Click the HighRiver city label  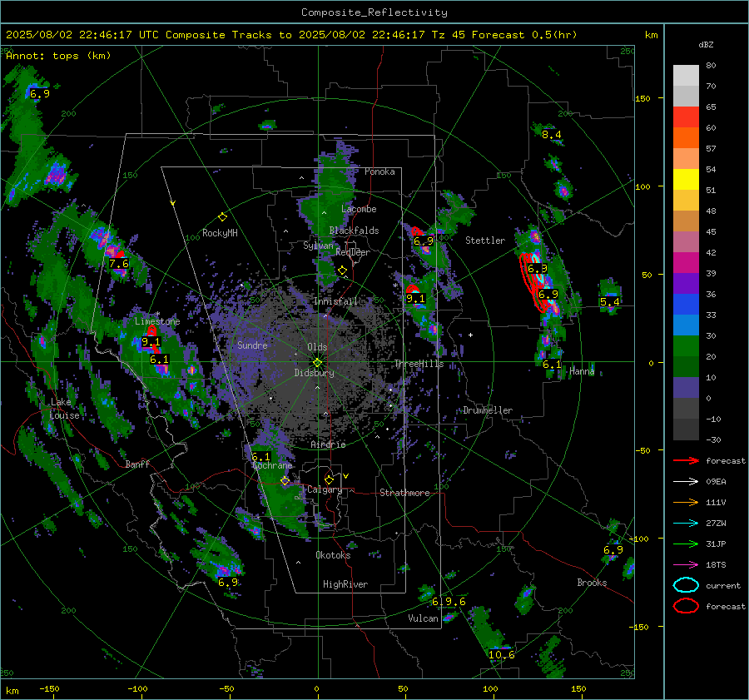tap(345, 584)
